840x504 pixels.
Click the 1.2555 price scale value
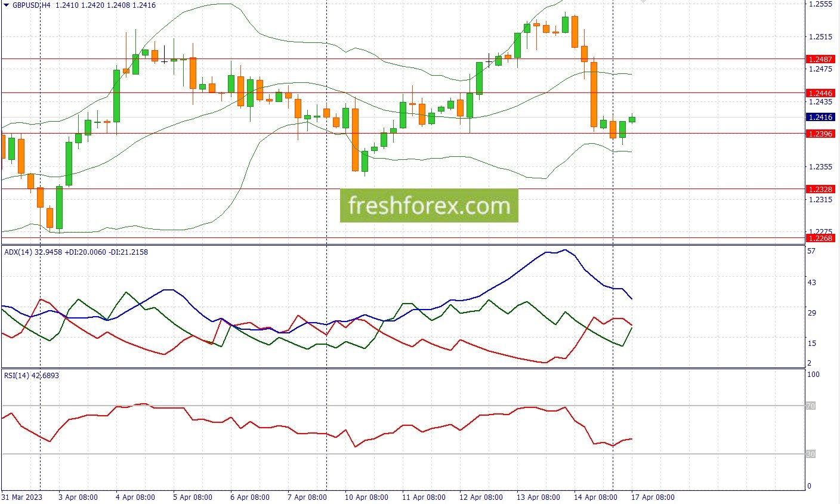820,4
